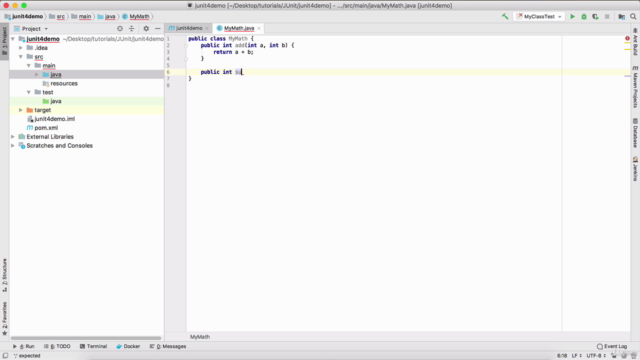Open Search Everywhere magnifier icon

(633, 16)
